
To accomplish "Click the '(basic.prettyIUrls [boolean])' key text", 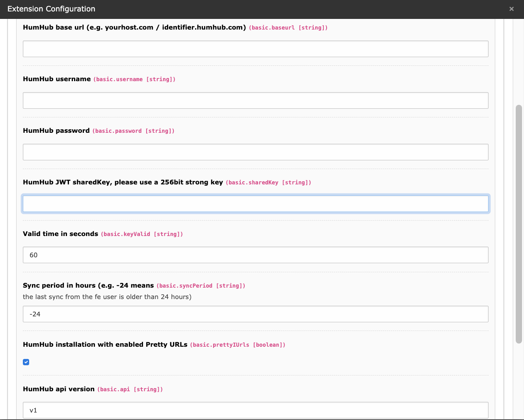I will click(238, 345).
